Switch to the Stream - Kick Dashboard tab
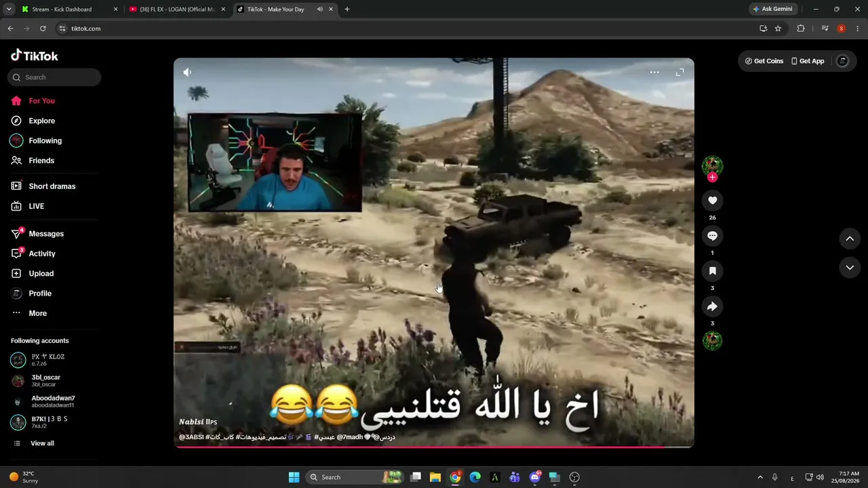 pyautogui.click(x=62, y=9)
